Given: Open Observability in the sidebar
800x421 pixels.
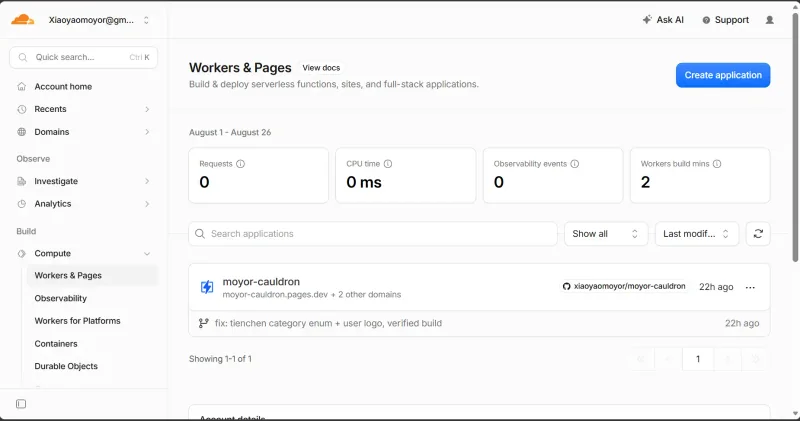Looking at the screenshot, I should [x=61, y=298].
